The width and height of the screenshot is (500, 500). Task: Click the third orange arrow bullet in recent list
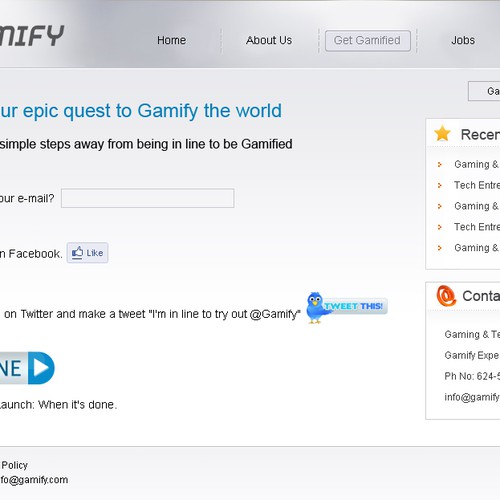coord(440,206)
